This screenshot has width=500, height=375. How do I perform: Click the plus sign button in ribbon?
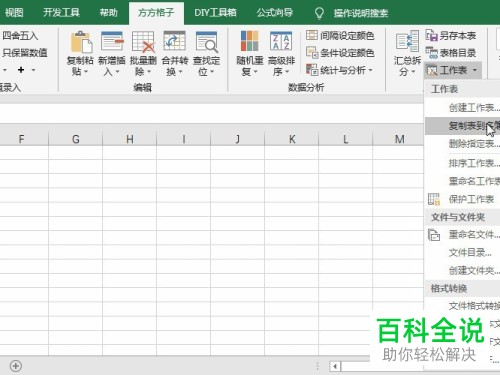21,70
